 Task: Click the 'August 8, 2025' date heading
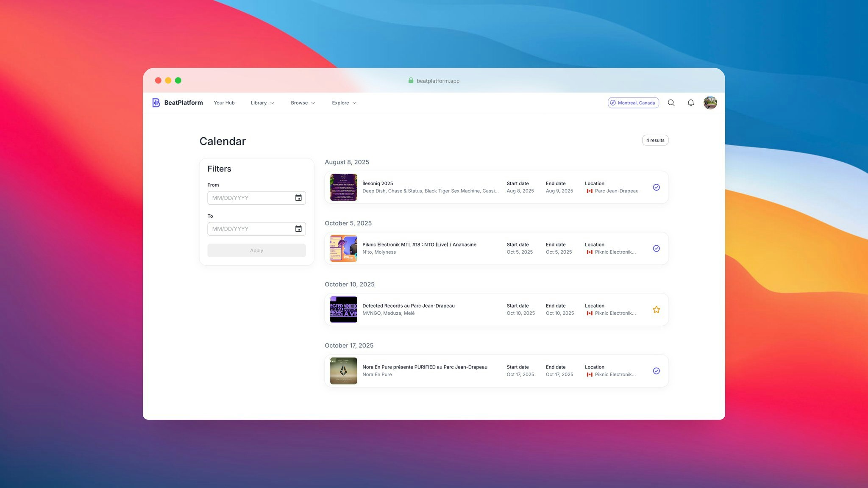click(347, 162)
